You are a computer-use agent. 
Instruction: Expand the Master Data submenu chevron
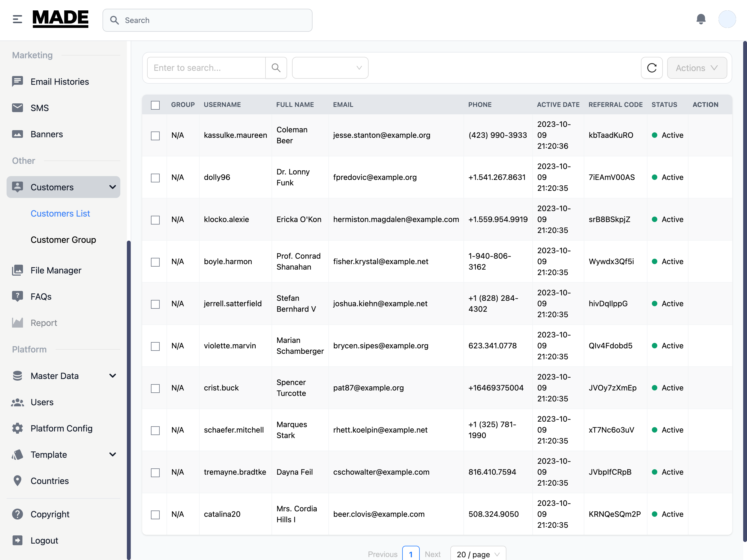click(x=112, y=376)
